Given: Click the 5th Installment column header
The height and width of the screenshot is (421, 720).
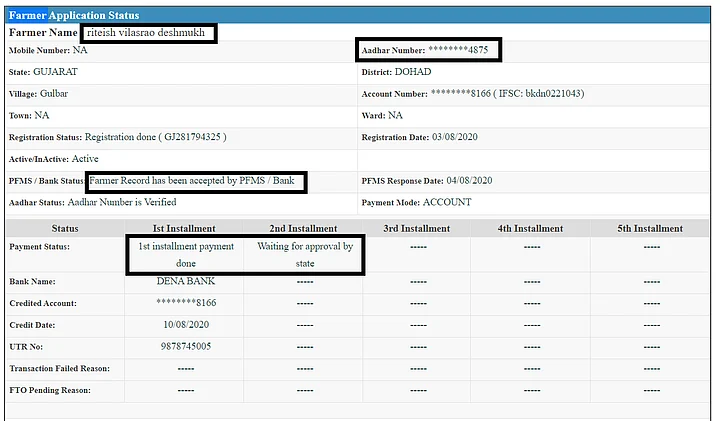Looking at the screenshot, I should click(651, 228).
